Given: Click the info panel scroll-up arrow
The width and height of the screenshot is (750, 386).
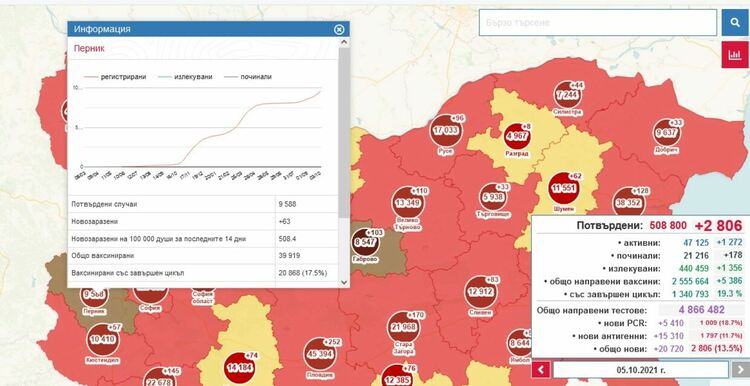Looking at the screenshot, I should tap(344, 43).
